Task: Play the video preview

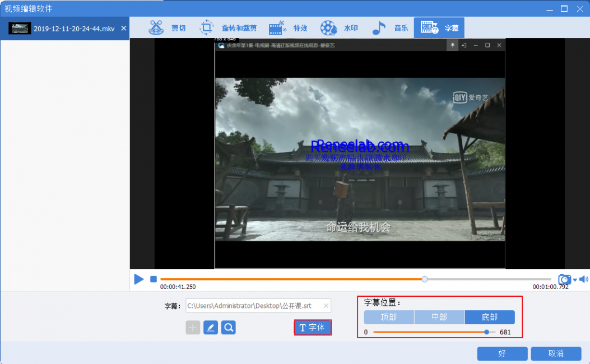Action: 139,279
